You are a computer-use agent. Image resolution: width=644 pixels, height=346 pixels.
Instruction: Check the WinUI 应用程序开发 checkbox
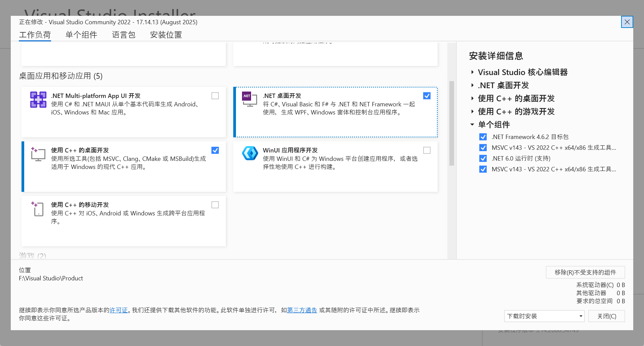point(427,150)
